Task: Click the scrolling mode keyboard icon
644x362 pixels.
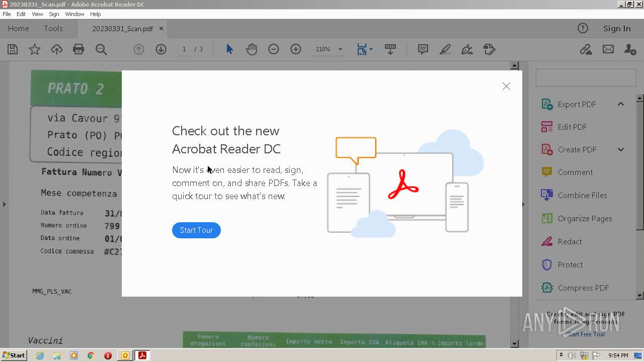Action: [x=390, y=49]
